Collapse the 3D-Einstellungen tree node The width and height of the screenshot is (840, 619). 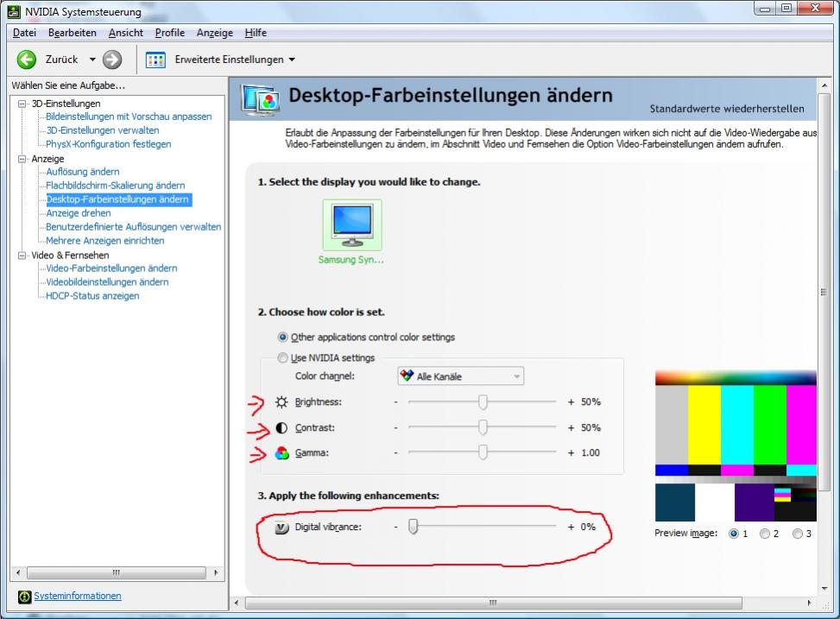22,104
